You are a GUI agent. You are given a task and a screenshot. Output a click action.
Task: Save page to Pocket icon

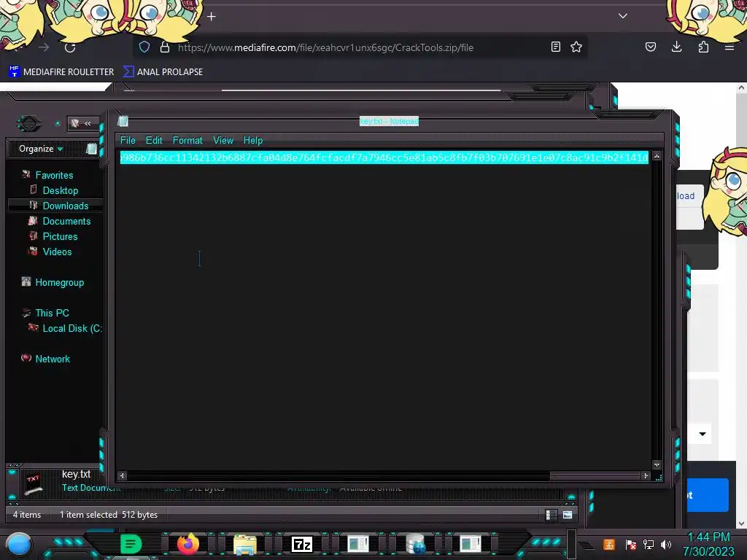(x=650, y=47)
